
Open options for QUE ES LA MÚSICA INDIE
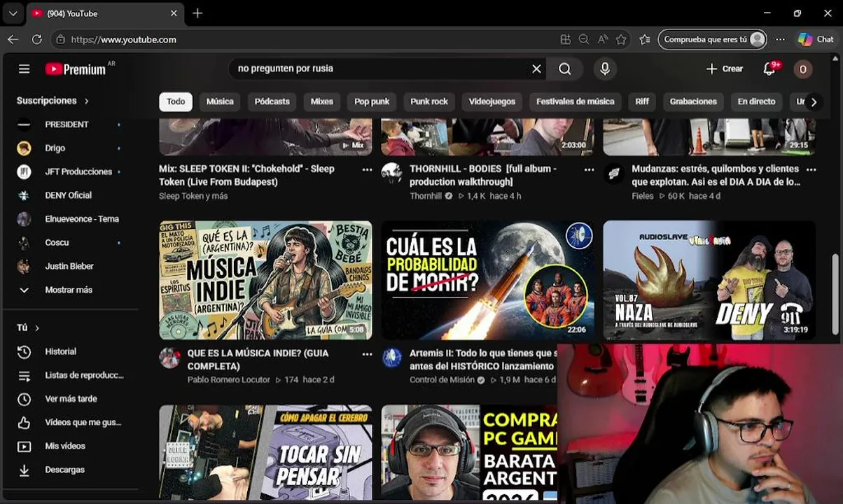pyautogui.click(x=367, y=354)
